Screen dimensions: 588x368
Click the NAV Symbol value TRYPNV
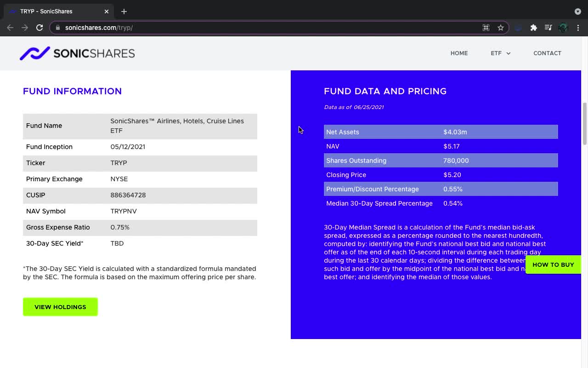tap(124, 211)
